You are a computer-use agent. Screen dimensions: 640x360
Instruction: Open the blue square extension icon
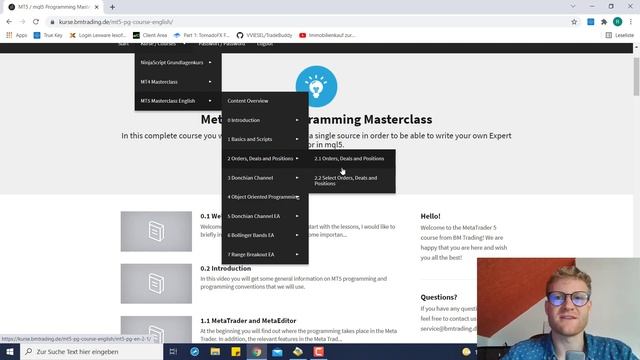pos(591,22)
